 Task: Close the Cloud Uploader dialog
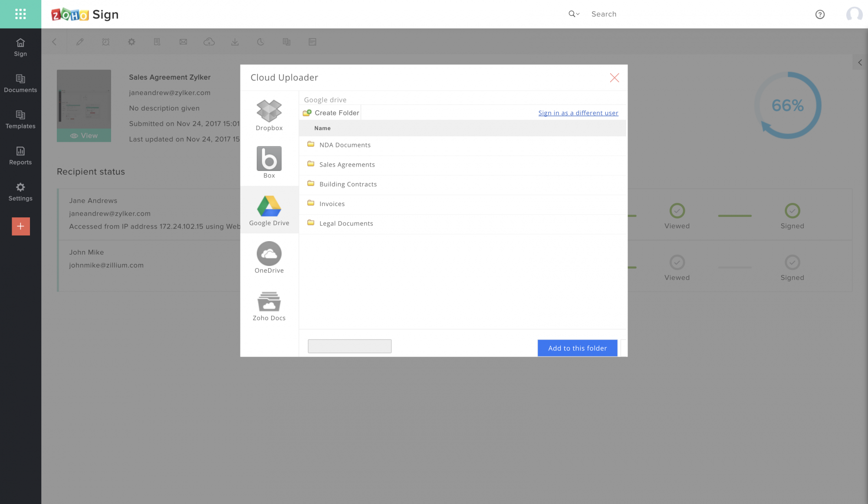pos(614,78)
